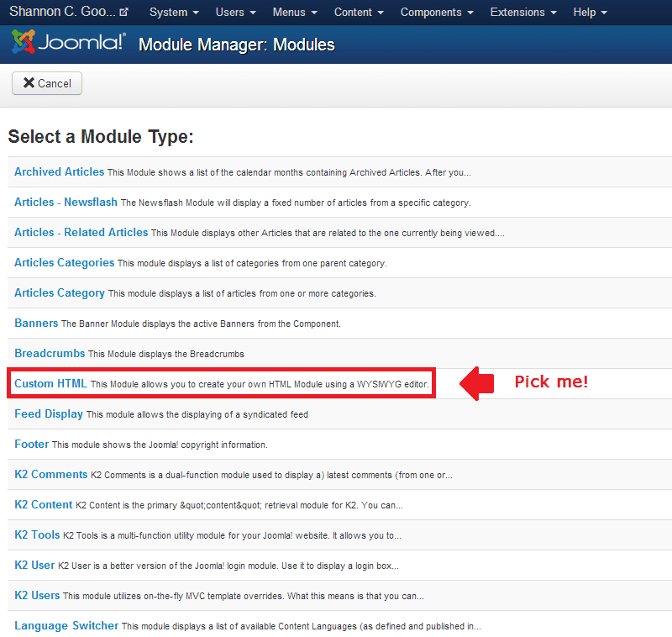Screen dimensions: 672x637
Task: Open the Extensions menu
Action: click(523, 12)
